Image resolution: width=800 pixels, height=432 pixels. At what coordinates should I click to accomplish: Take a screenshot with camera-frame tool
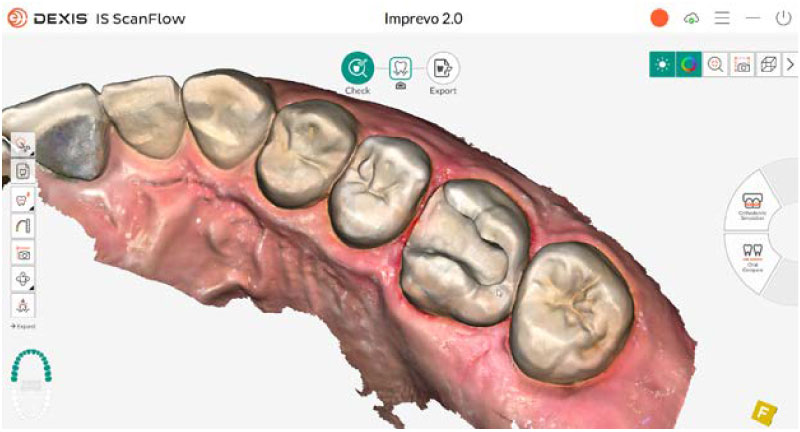pos(742,65)
